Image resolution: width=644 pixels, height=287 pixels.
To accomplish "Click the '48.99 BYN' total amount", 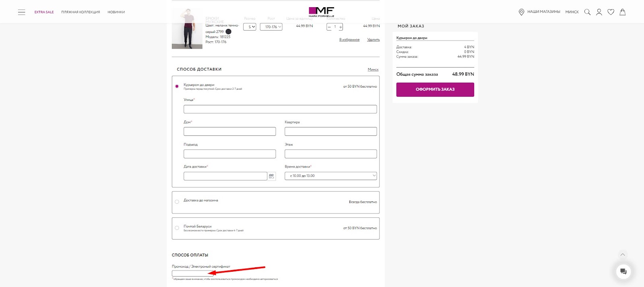I will pos(463,74).
